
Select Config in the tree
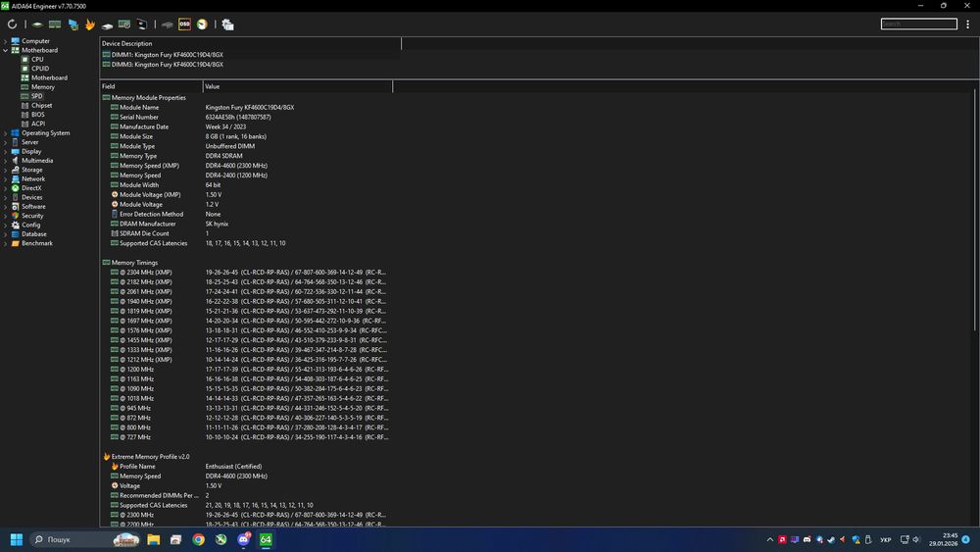click(25, 226)
